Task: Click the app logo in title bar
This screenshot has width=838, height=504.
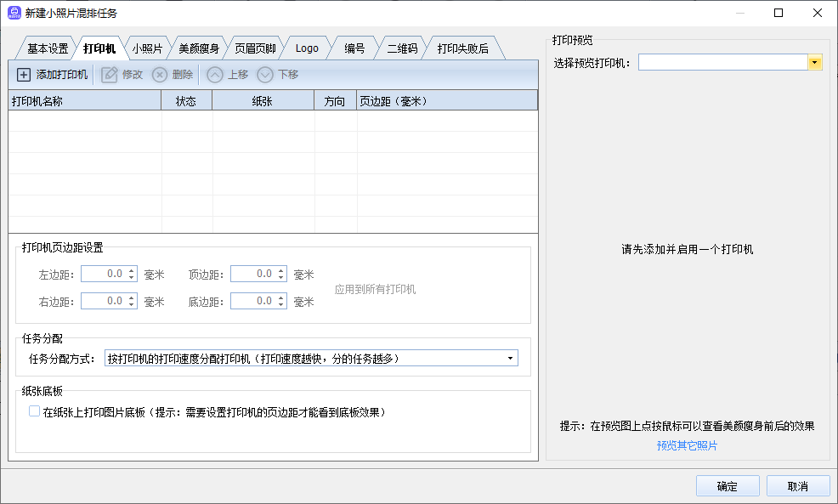Action: (14, 13)
